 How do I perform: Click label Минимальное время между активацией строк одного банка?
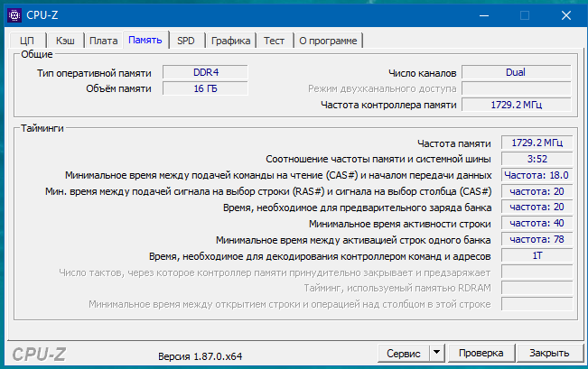point(353,240)
